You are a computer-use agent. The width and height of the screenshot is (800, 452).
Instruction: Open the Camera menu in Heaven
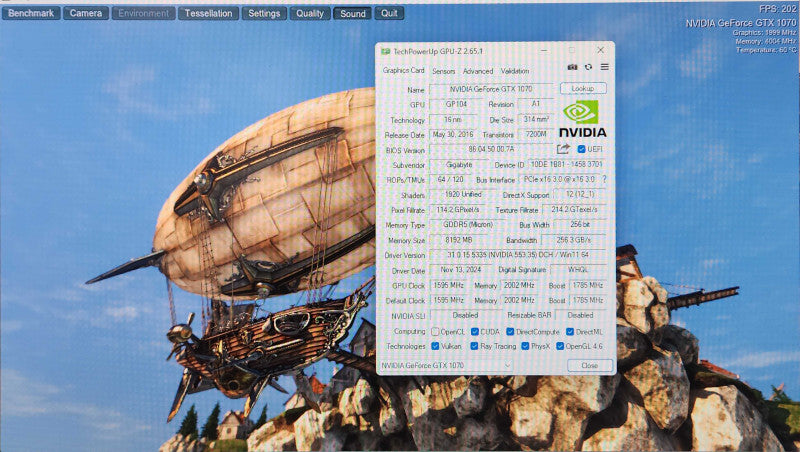coord(86,13)
